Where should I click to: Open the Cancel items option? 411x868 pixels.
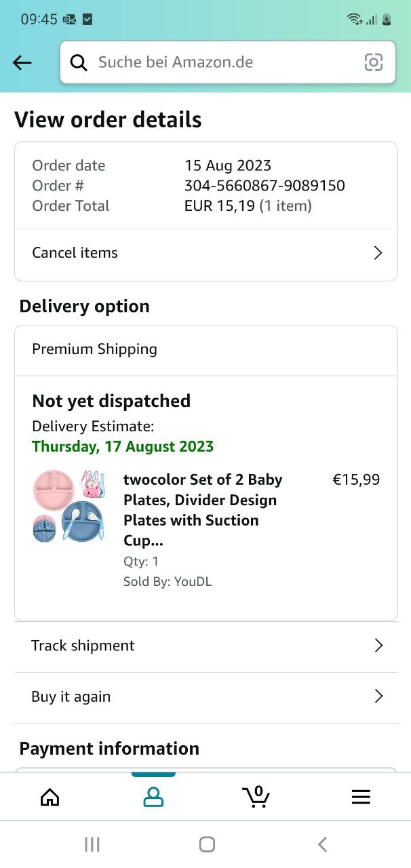75,253
